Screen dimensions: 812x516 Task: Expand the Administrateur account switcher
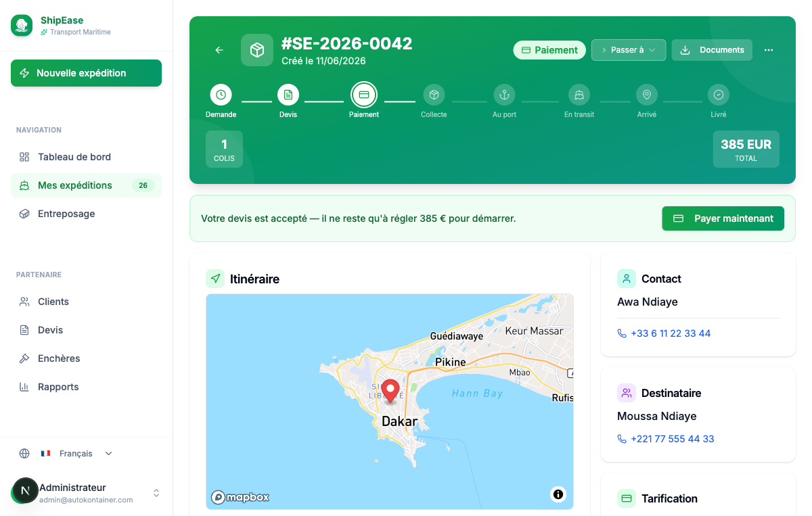156,493
